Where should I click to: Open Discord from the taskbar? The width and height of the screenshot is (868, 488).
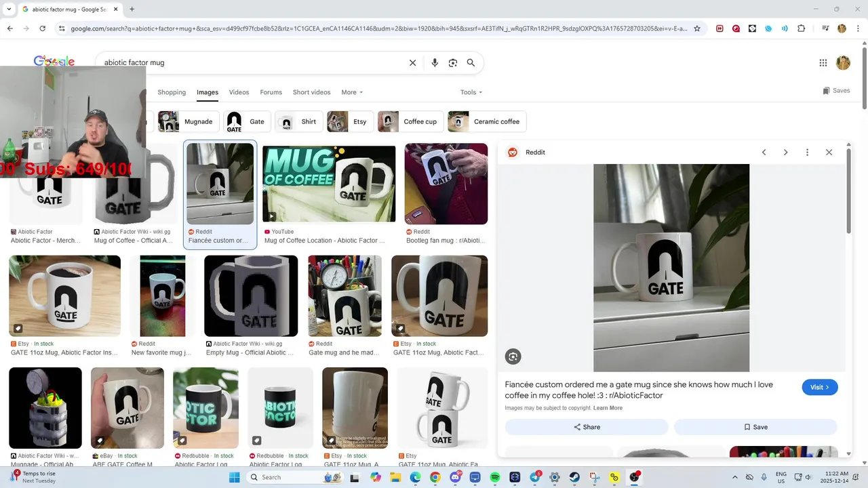455,477
